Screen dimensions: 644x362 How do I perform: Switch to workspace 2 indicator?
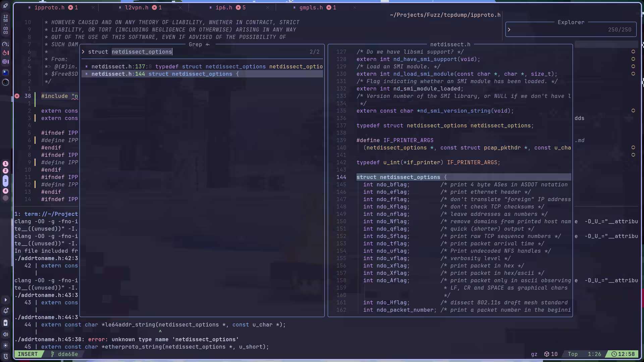(x=5, y=171)
